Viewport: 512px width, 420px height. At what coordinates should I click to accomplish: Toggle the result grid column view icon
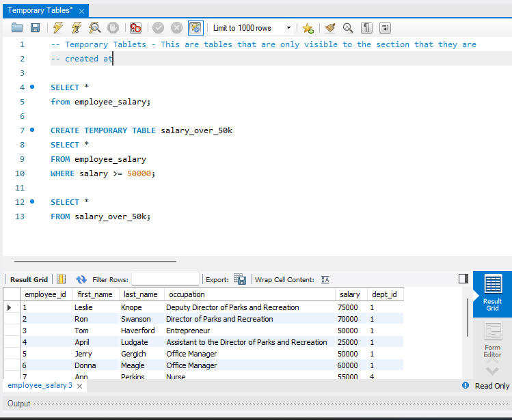(x=62, y=279)
